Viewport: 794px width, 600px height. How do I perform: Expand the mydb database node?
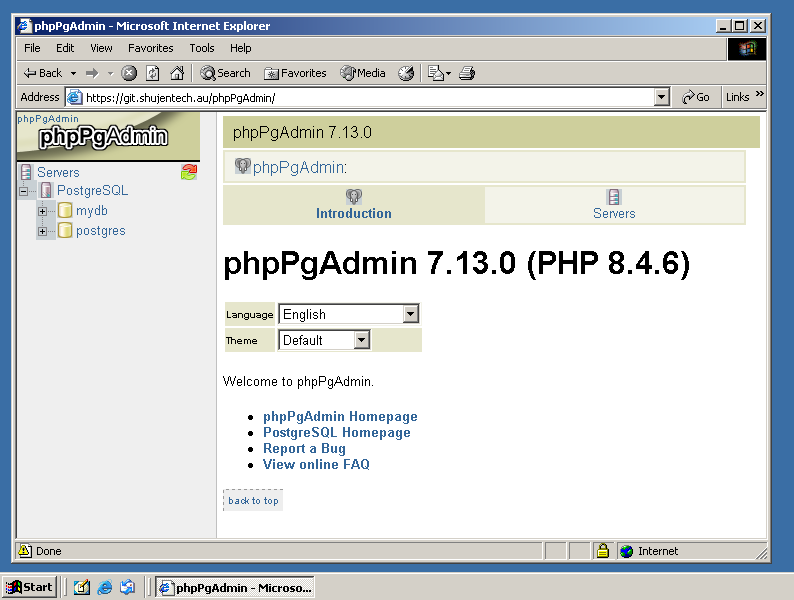[x=43, y=211]
